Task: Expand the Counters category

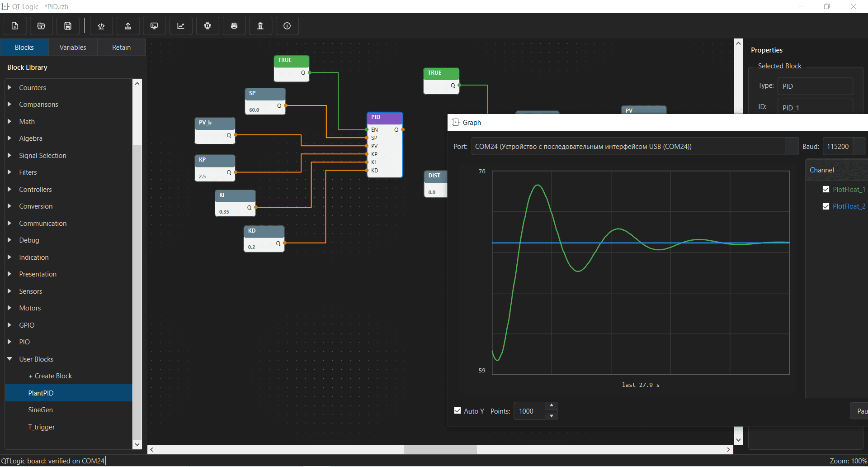Action: pos(9,87)
